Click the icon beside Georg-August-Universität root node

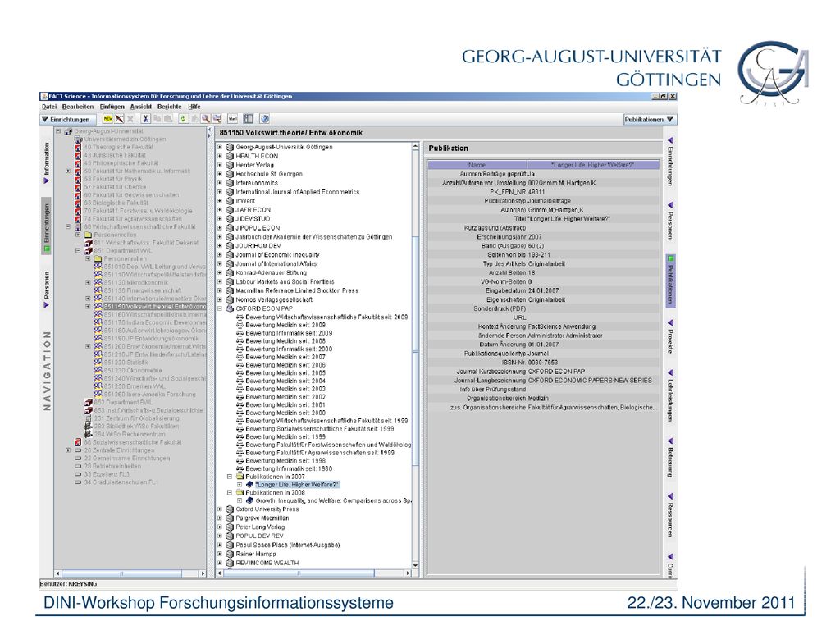[x=68, y=131]
